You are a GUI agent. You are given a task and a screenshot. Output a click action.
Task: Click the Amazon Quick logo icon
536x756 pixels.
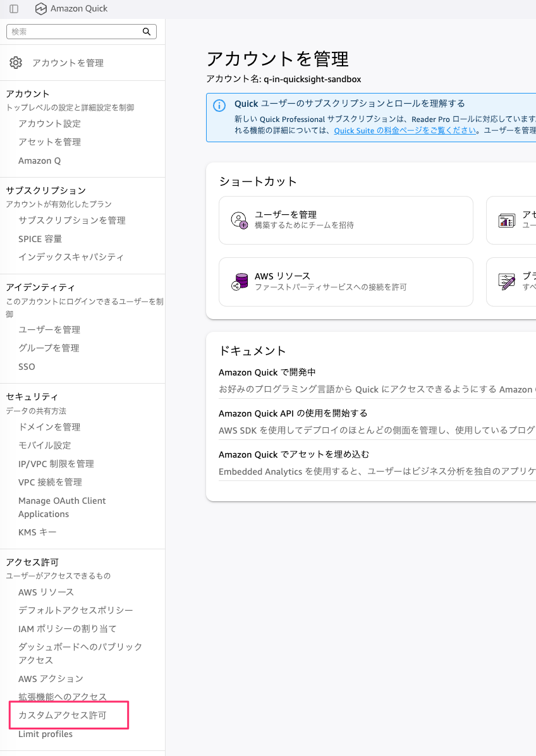(41, 9)
